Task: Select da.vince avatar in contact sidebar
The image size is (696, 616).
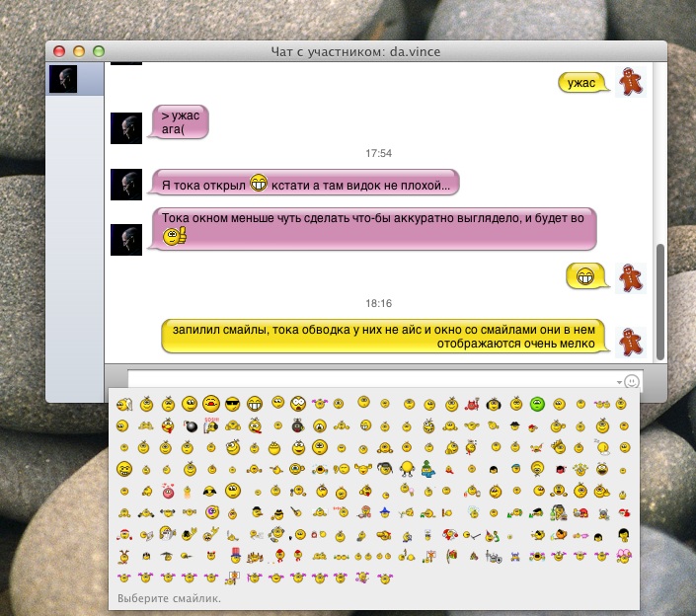Action: tap(63, 79)
